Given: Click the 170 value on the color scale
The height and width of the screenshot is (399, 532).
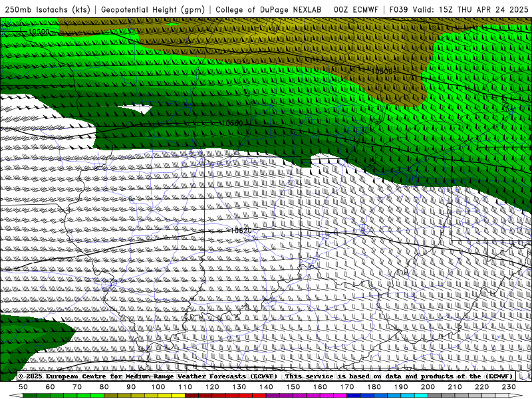Looking at the screenshot, I should [347, 387].
